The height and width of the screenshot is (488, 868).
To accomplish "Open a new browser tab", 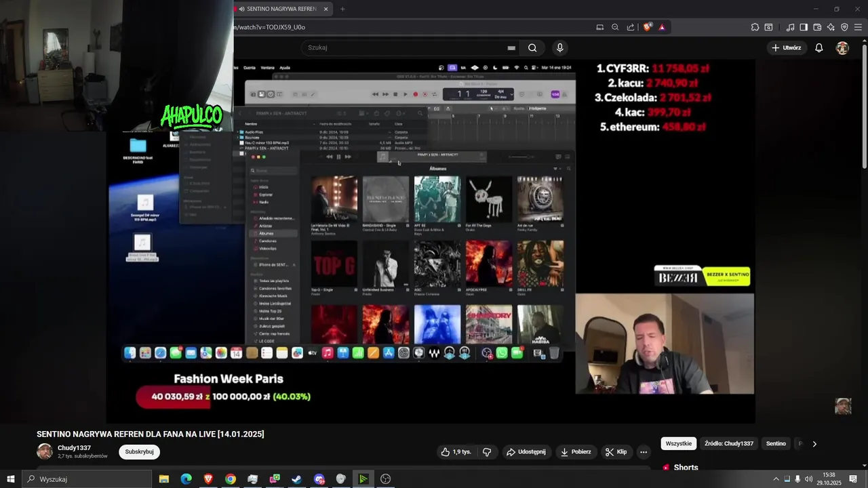I will (x=342, y=9).
